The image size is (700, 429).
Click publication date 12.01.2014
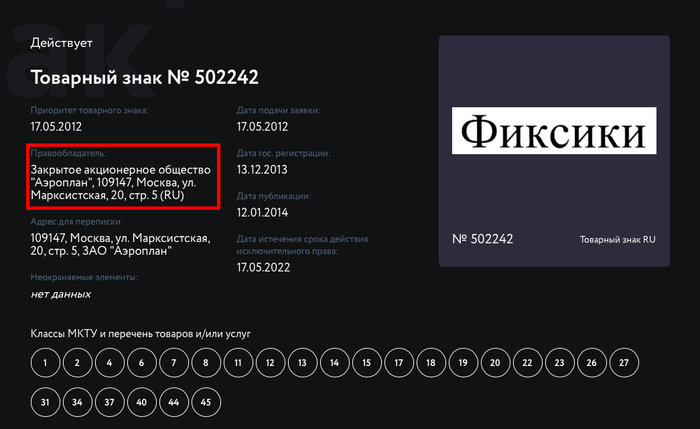262,212
